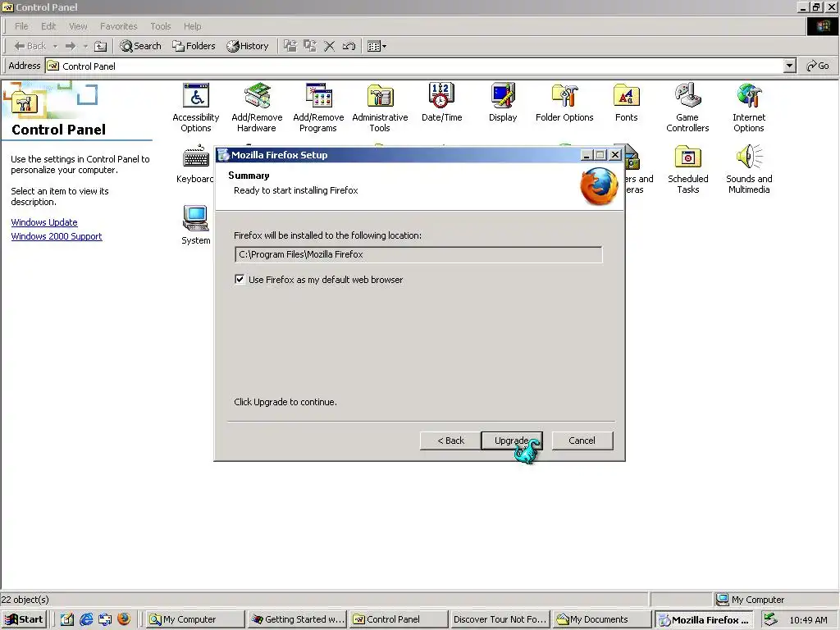Open the Add/Remove Programs icon
840x630 pixels.
click(x=318, y=107)
